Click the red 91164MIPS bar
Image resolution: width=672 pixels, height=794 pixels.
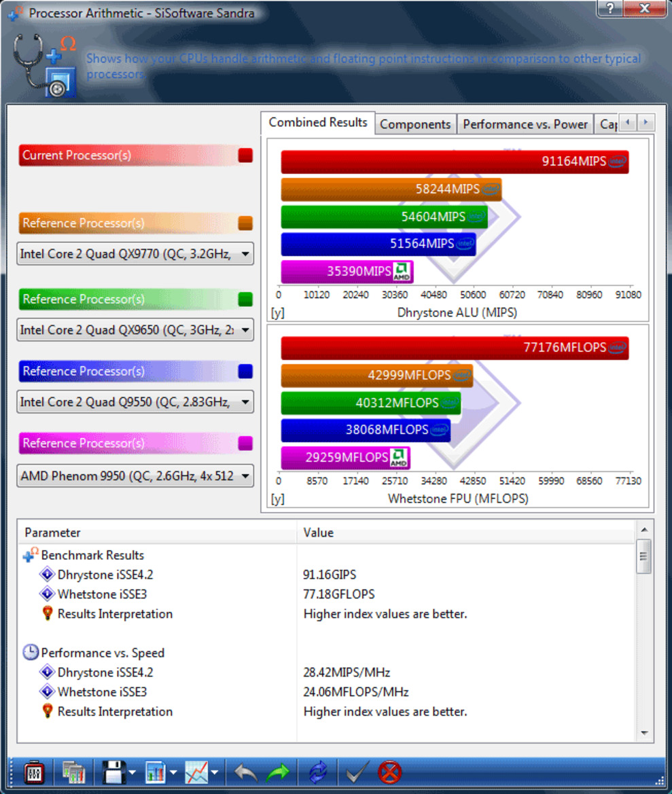[x=455, y=162]
